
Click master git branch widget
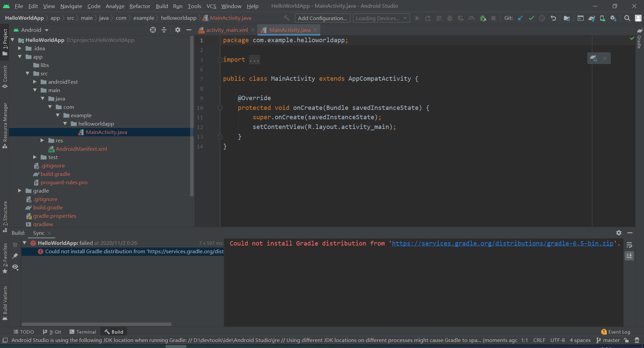tap(608, 340)
